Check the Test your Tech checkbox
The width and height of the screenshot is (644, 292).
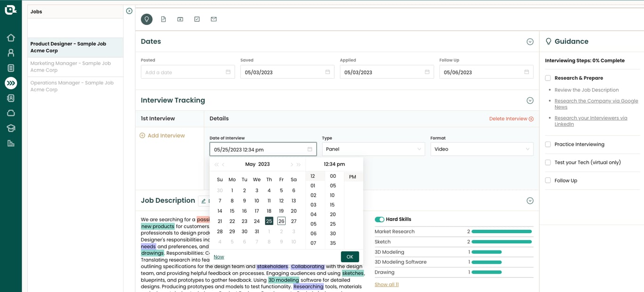coord(548,162)
